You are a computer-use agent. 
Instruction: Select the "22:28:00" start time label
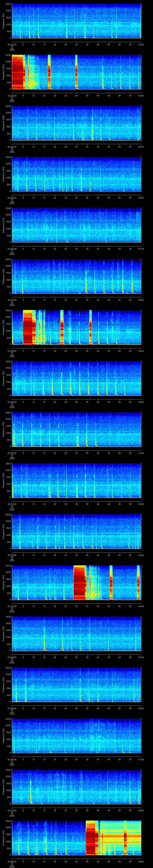click(12, 351)
